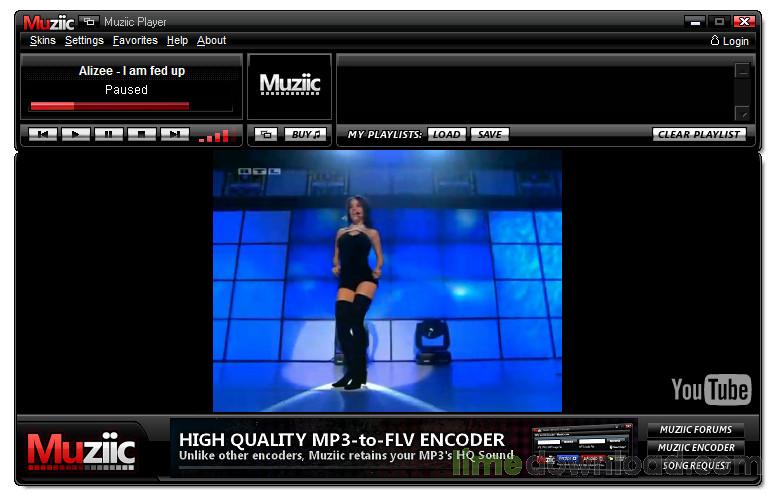Click the compact mode icon beside the Muziic title

point(89,21)
